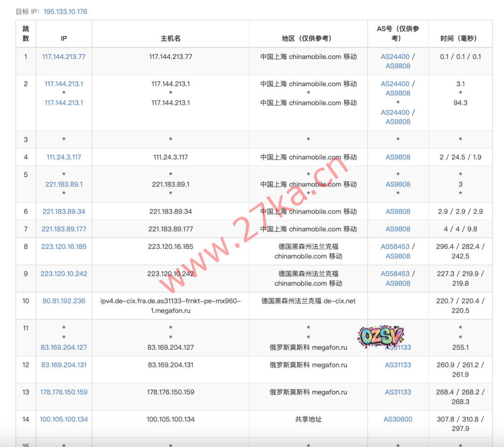The image size is (504, 447).
Task: Open the AS30600 link in hop 14
Action: [x=398, y=419]
